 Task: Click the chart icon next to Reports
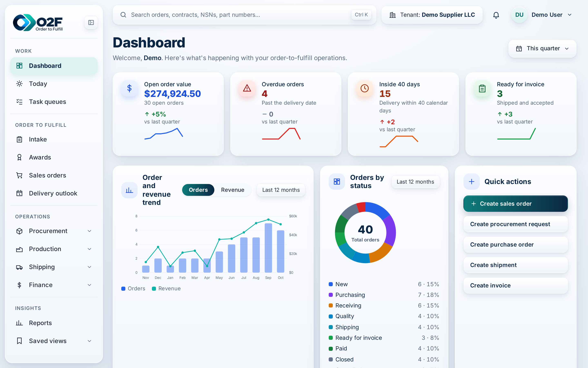(x=19, y=323)
